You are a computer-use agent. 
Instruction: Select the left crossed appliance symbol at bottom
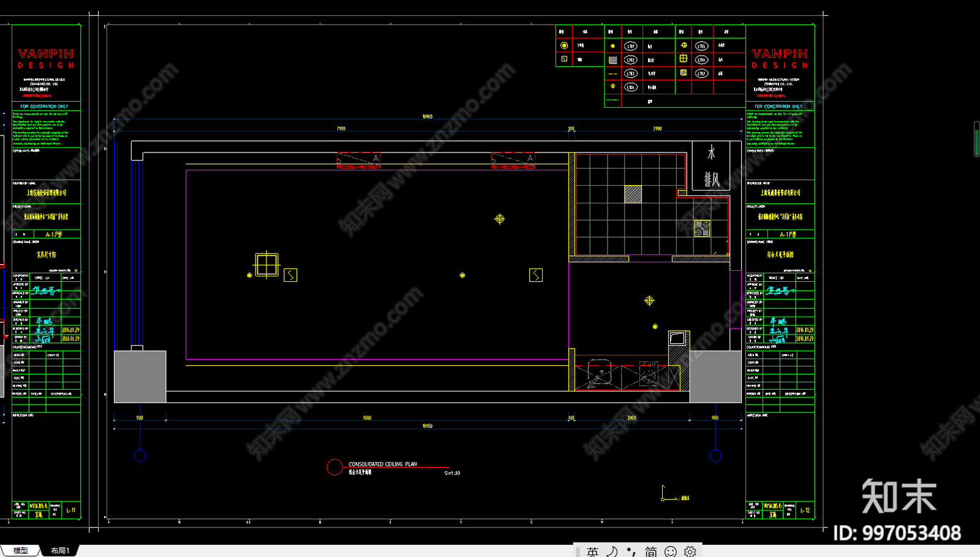(599, 373)
